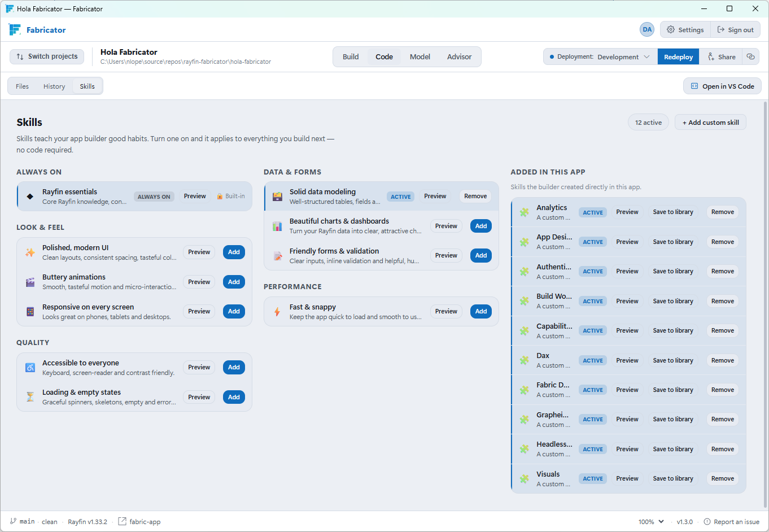Preview the Buttery animations skill

pyautogui.click(x=199, y=282)
